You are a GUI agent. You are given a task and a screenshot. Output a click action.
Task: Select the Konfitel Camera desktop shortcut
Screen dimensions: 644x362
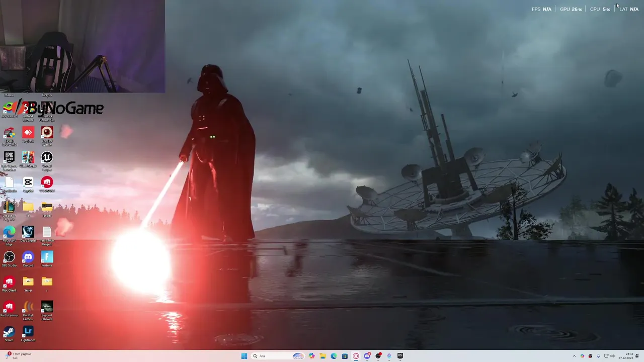click(x=28, y=310)
